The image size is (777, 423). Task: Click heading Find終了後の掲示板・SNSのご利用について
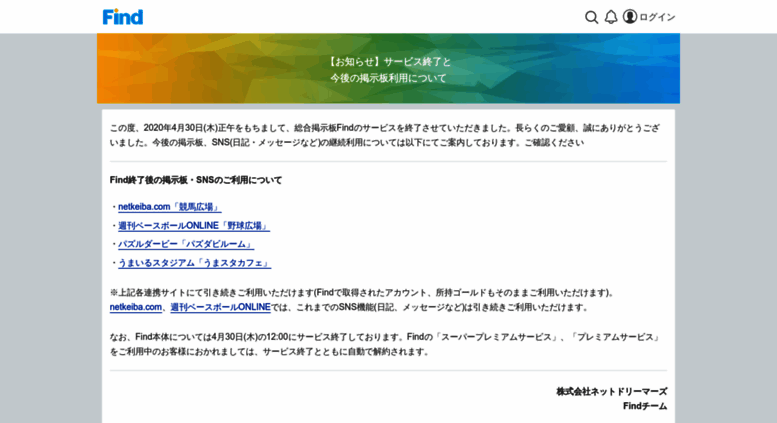pos(196,180)
